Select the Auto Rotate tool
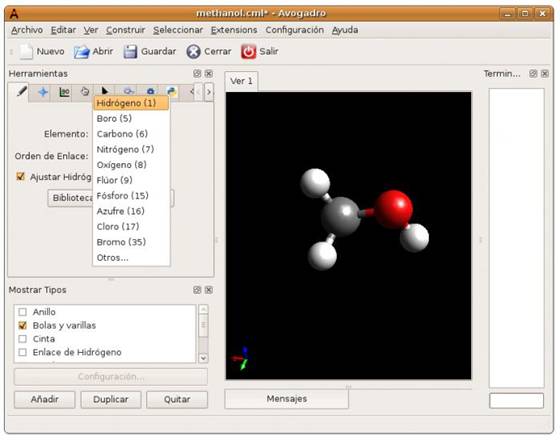This screenshot has height=440, width=560. coord(128,90)
